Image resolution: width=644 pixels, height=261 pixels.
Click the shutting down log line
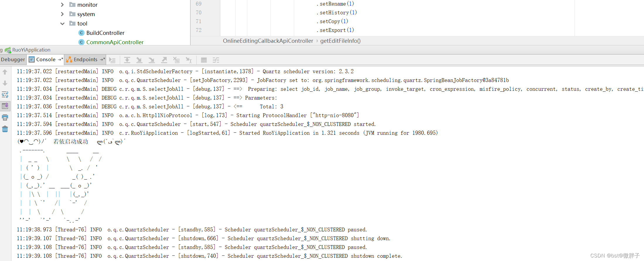tap(204, 238)
